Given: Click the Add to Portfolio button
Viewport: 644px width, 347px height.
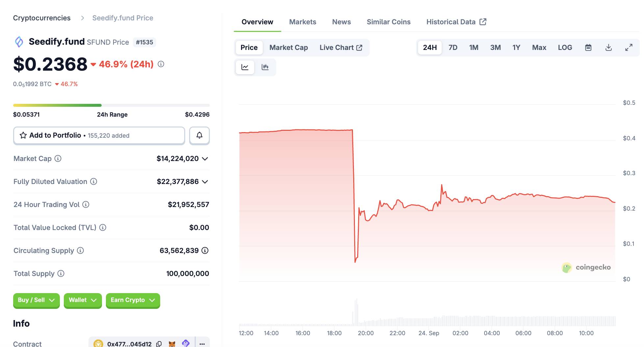Looking at the screenshot, I should [99, 135].
